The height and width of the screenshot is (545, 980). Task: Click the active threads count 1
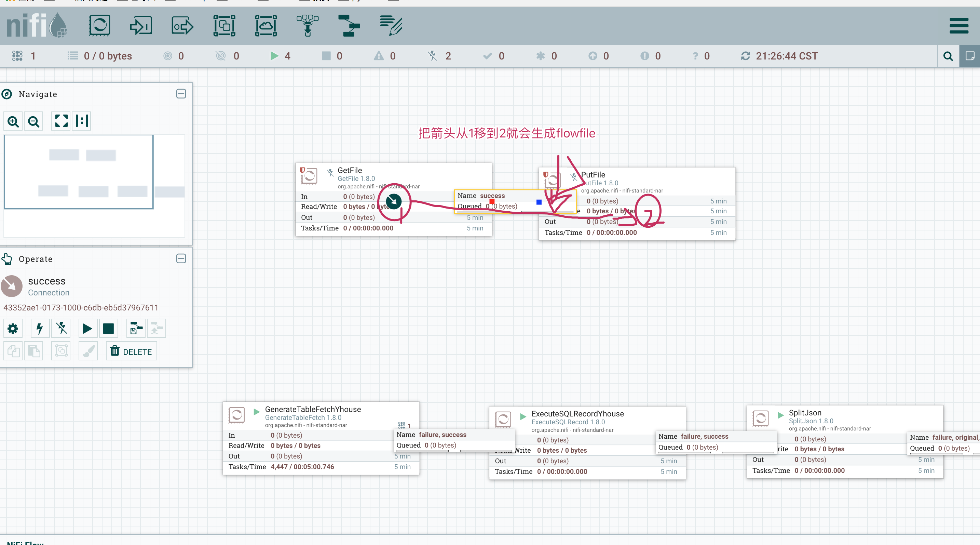coord(24,56)
